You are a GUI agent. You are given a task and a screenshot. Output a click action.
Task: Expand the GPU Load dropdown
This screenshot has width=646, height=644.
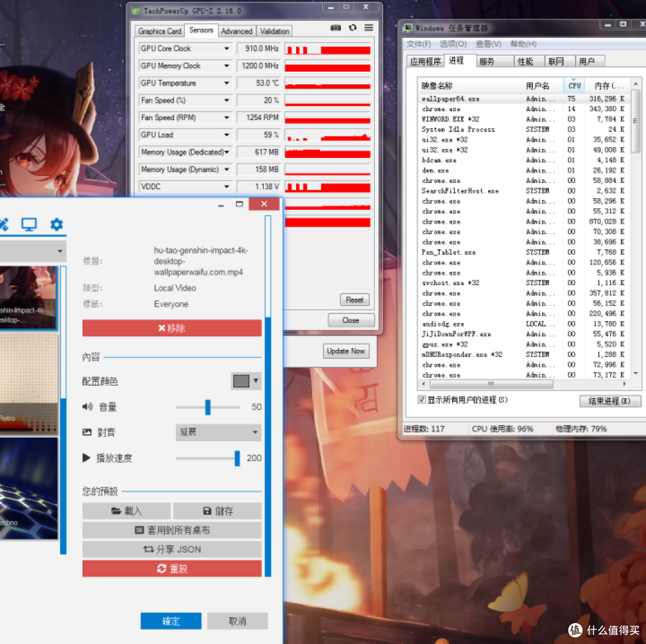pos(226,135)
